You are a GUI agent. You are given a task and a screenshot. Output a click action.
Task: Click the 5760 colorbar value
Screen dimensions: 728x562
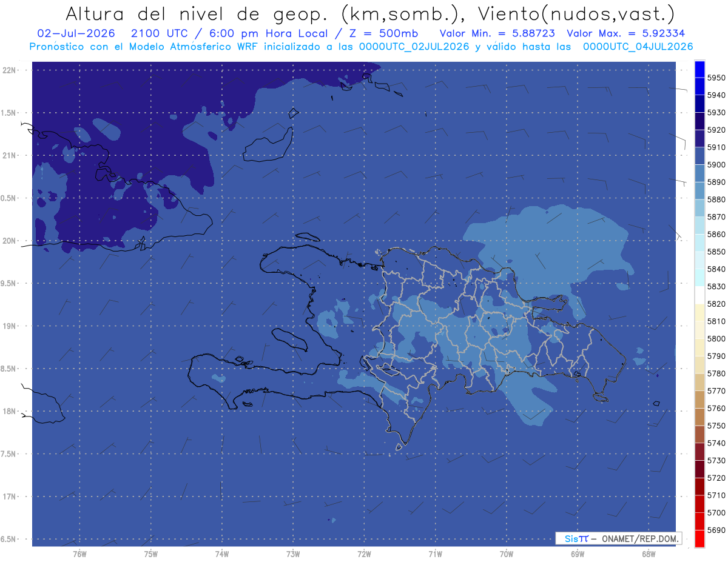pos(716,408)
